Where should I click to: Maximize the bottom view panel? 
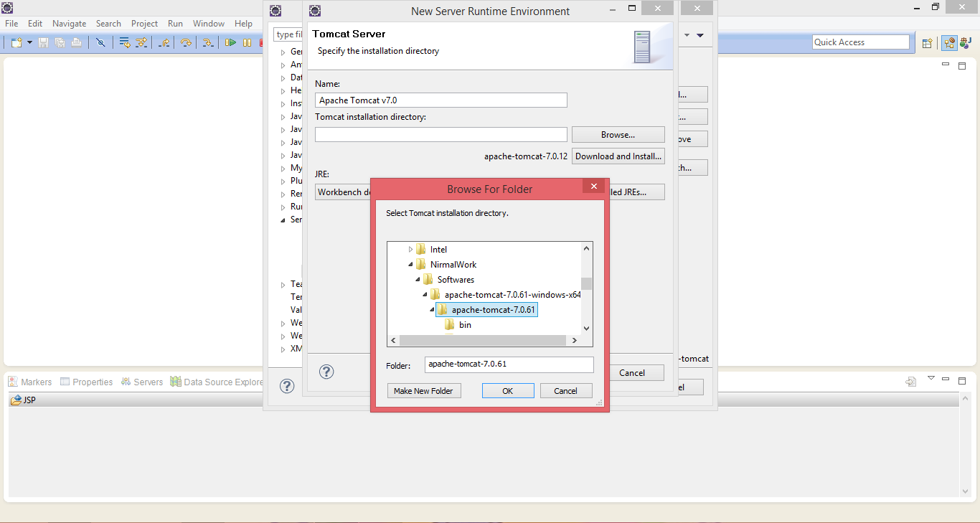coord(963,380)
